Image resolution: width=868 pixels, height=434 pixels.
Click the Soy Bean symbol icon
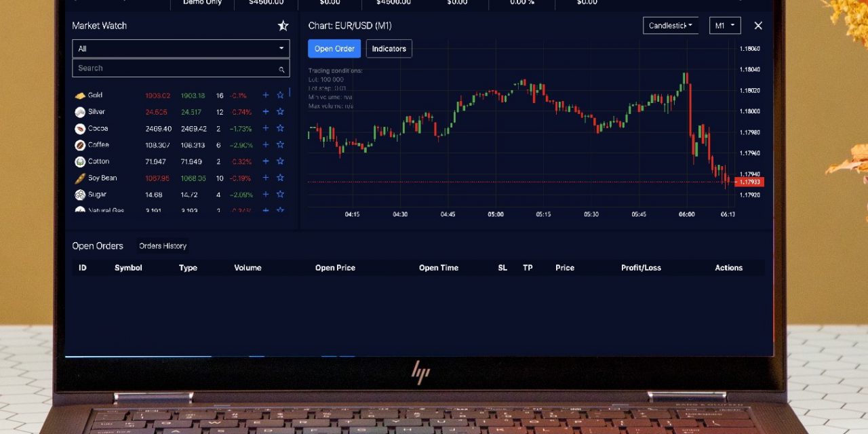[80, 178]
